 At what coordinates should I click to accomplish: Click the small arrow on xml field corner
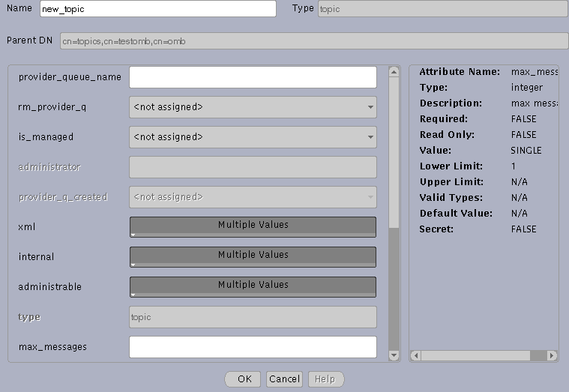(133, 235)
